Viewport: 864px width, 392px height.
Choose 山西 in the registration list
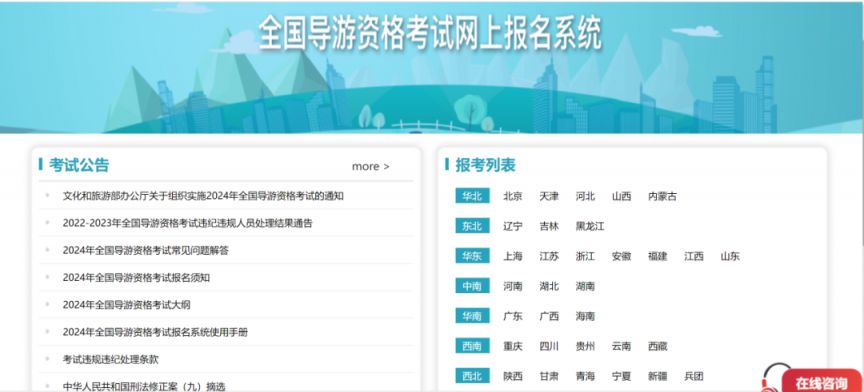[x=622, y=196]
